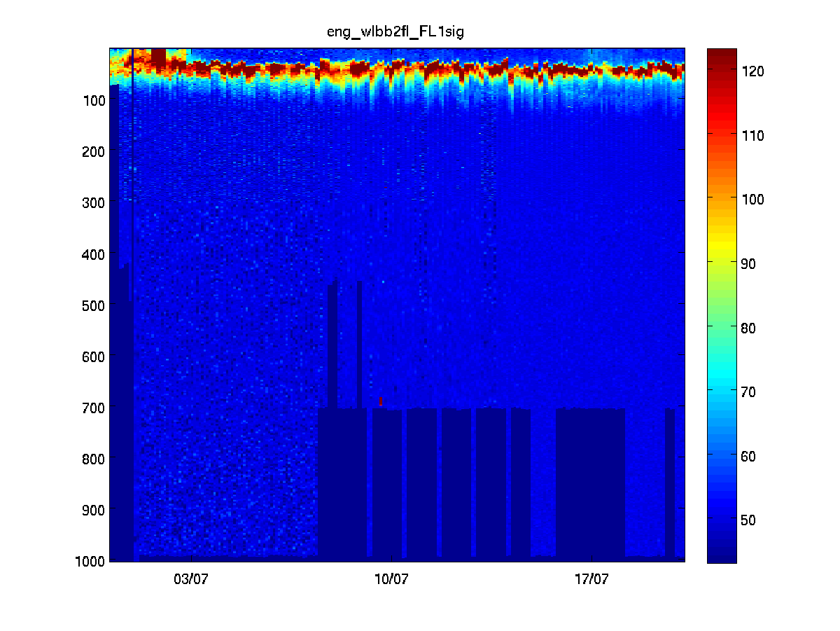Click the colorbar label 100
This screenshot has height=631, width=840.
click(x=753, y=199)
